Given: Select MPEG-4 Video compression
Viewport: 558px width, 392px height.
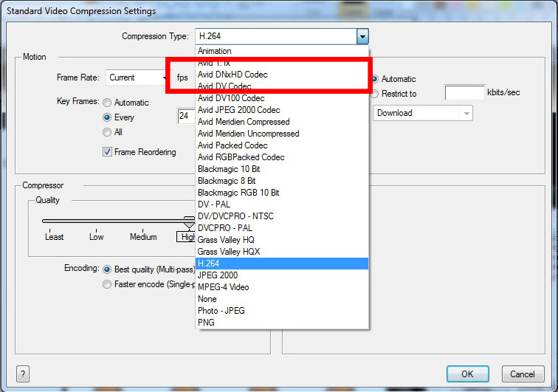Looking at the screenshot, I should [x=282, y=287].
